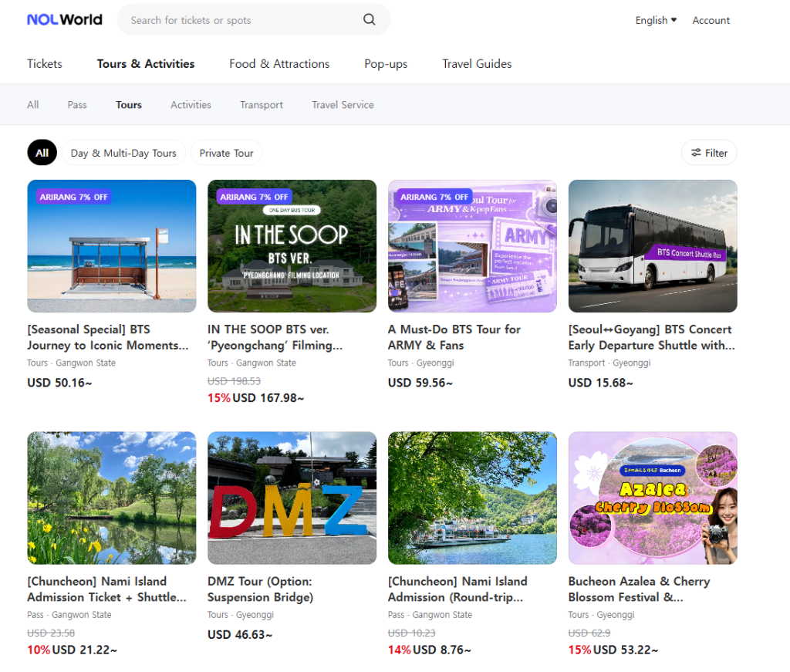Click the search for tickets input field
This screenshot has width=790, height=672.
[239, 20]
